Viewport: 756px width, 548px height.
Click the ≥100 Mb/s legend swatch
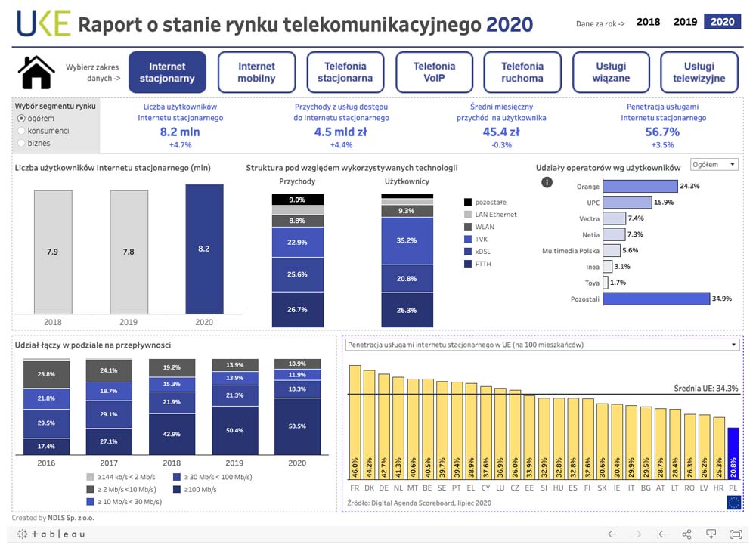[177, 489]
